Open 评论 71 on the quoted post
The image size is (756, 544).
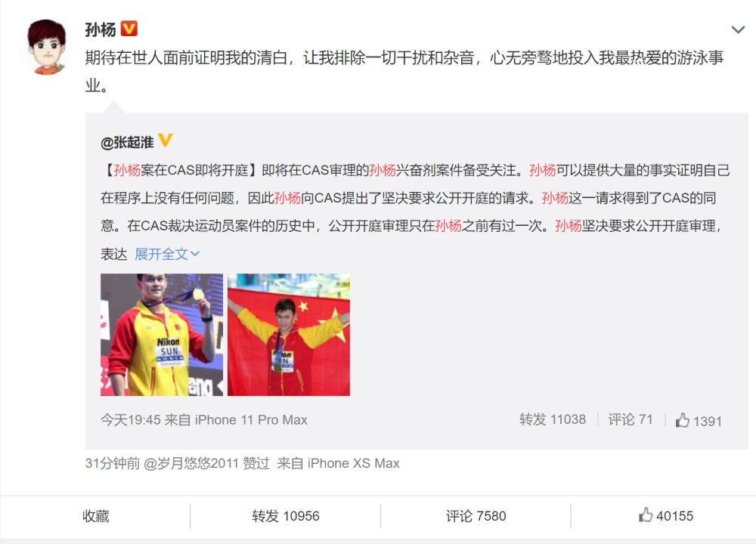[x=631, y=419]
